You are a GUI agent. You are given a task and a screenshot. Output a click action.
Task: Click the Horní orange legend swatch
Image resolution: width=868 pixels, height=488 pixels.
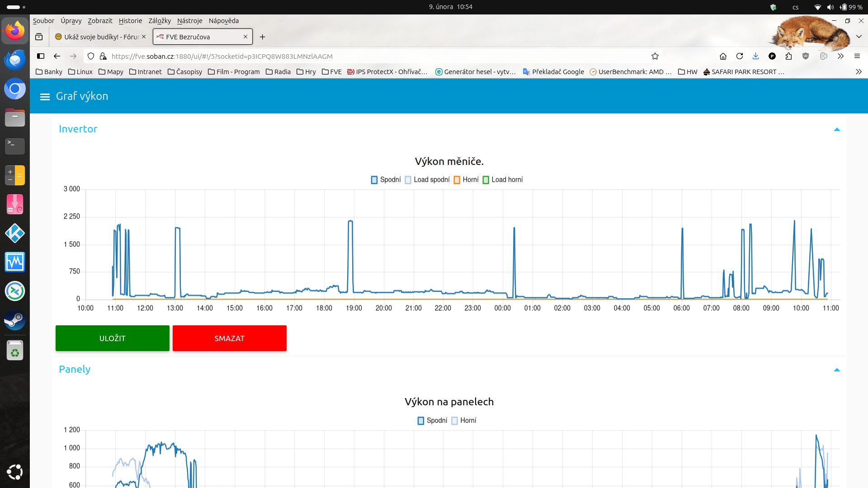pos(457,180)
